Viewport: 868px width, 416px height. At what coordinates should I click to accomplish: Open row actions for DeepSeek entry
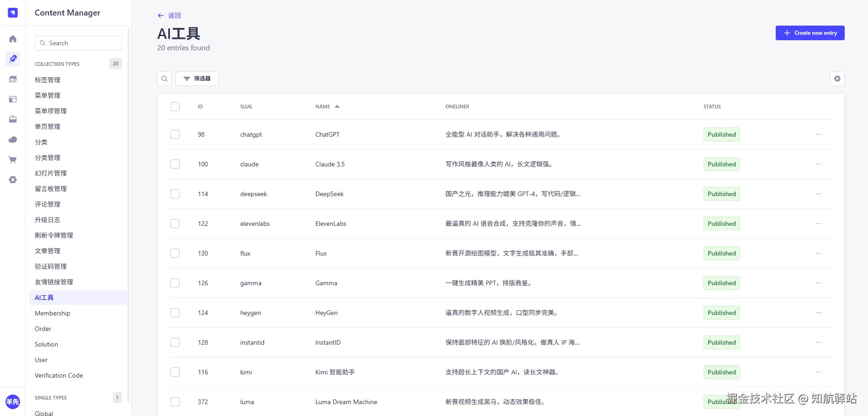click(819, 194)
